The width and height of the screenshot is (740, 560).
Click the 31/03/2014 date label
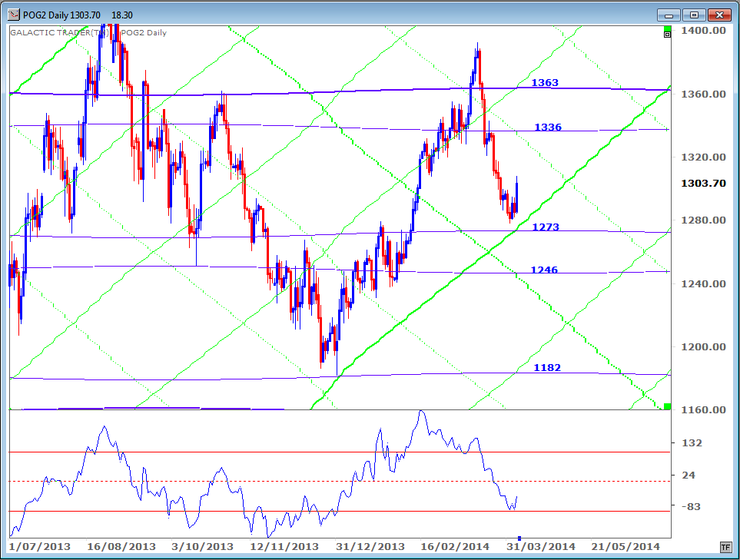pyautogui.click(x=541, y=547)
